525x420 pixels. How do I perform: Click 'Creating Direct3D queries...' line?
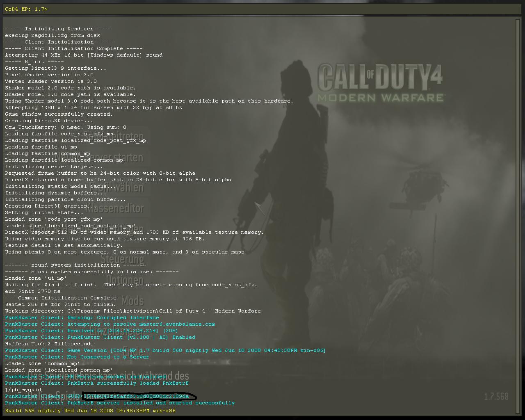click(51, 206)
